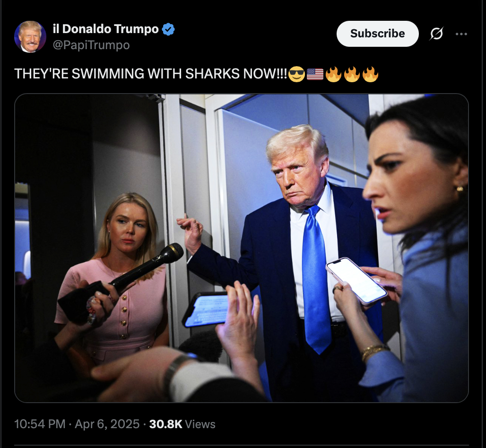Click the Apr 6, 2025 date
Image resolution: width=486 pixels, height=448 pixels.
[107, 424]
